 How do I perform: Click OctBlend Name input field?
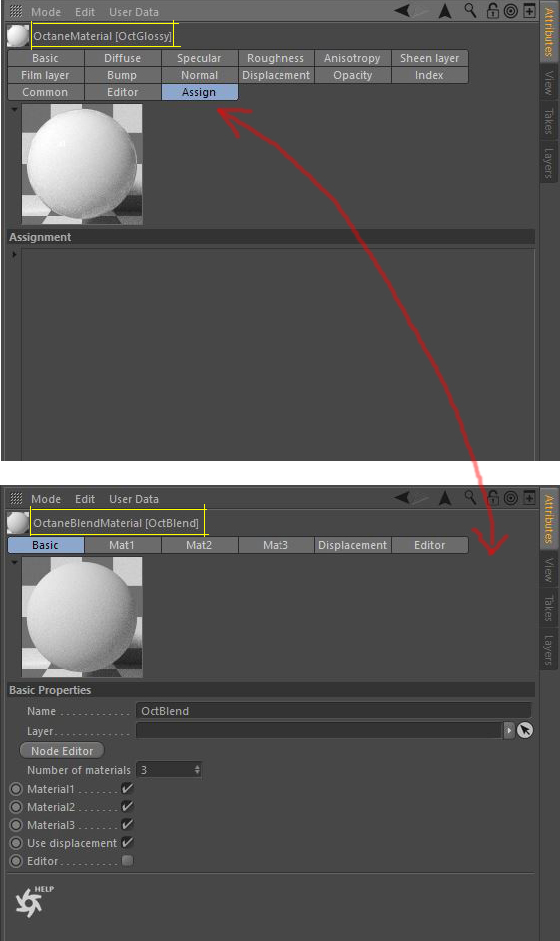tap(333, 711)
